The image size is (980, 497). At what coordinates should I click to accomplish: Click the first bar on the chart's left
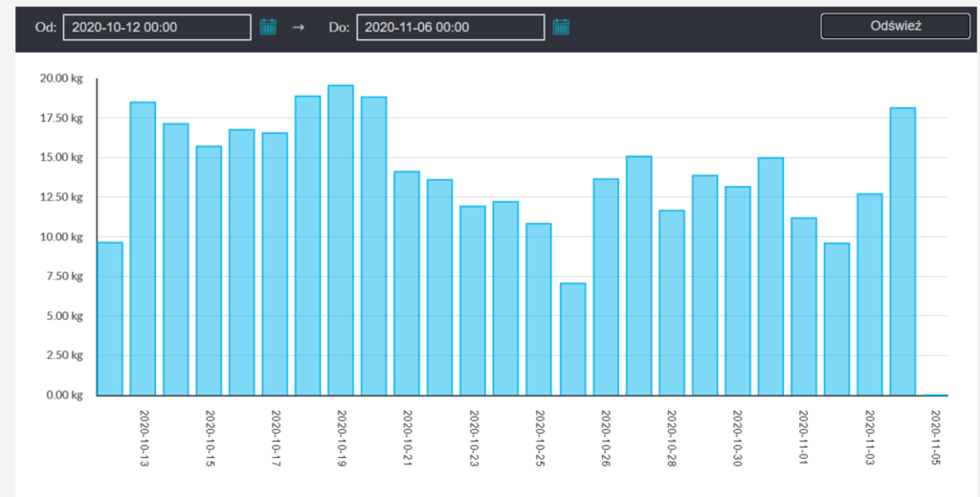point(110,318)
